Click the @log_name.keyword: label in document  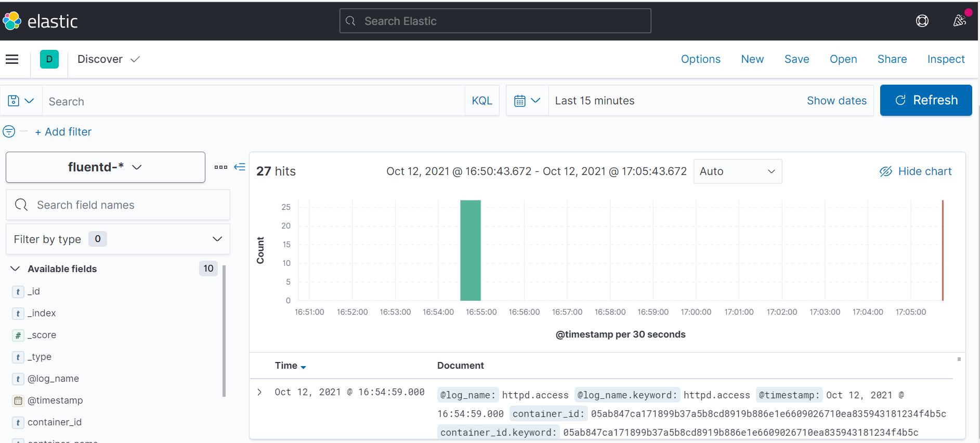coord(627,395)
